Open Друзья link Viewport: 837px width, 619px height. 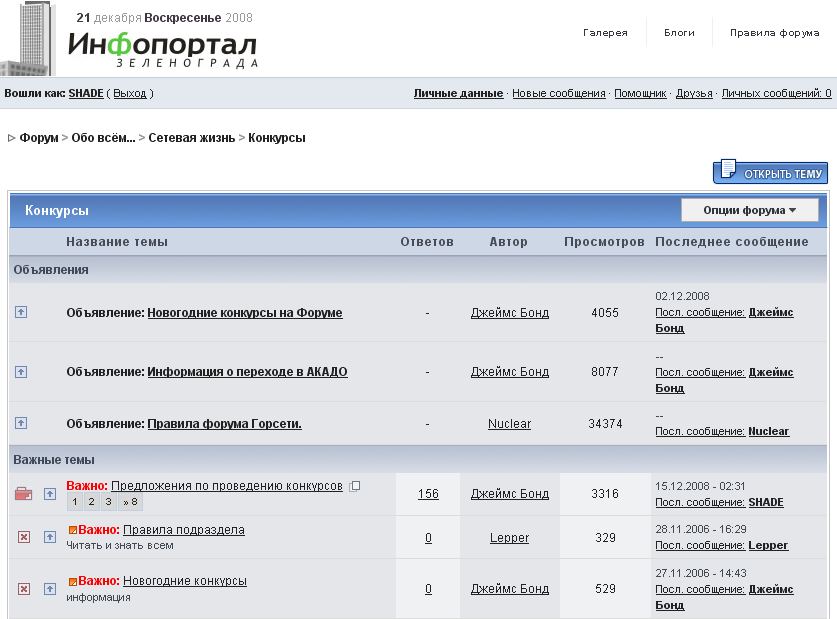(694, 93)
